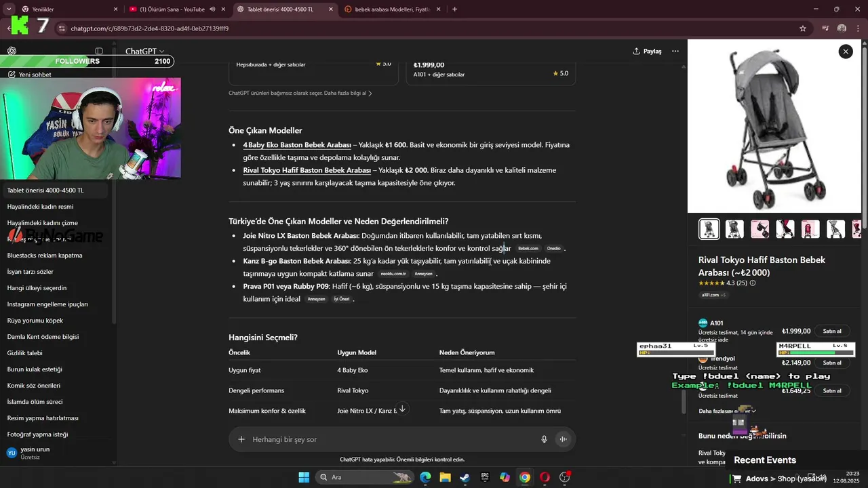Open the Daha fazla bilgi al link
Image resolution: width=868 pixels, height=488 pixels.
[x=348, y=93]
